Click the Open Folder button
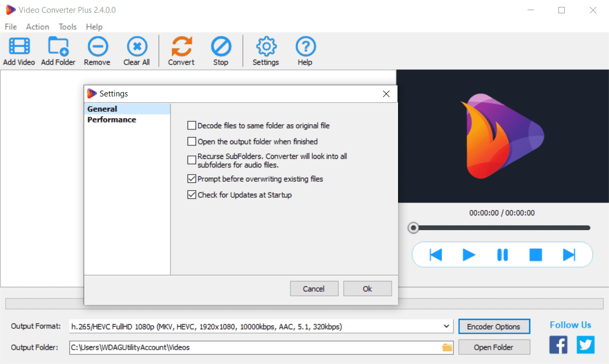 [494, 347]
